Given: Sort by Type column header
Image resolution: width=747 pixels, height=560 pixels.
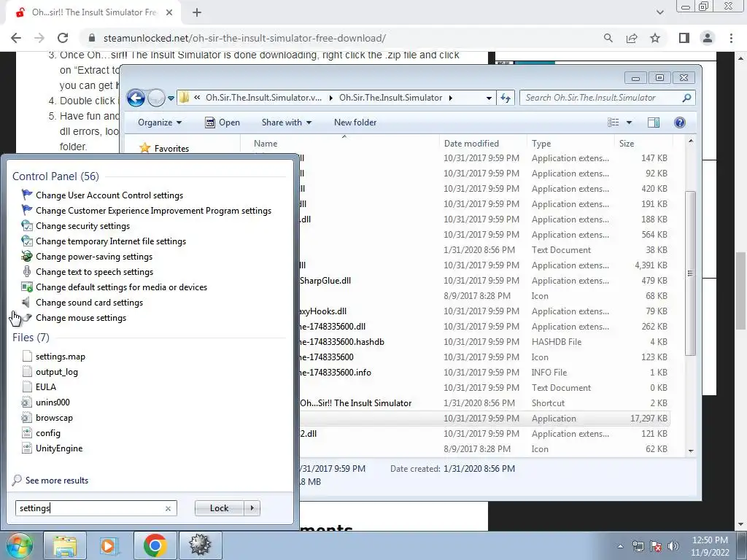Looking at the screenshot, I should pos(570,144).
